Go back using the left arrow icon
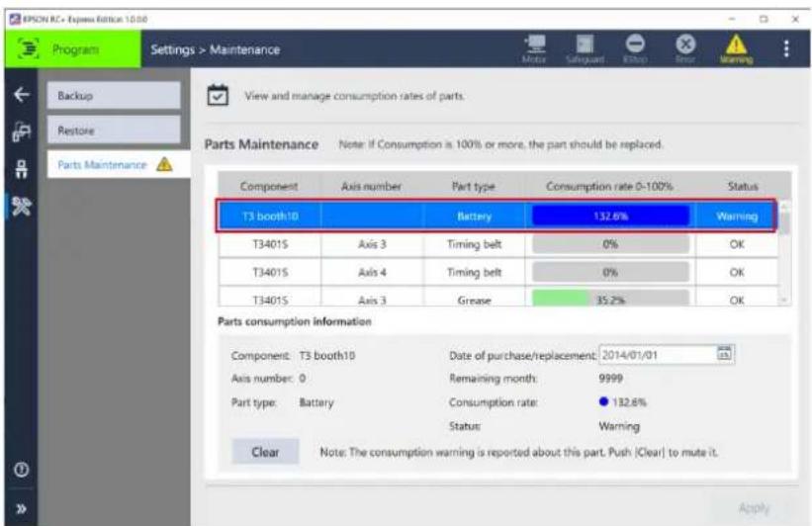This screenshot has height=526, width=812. (21, 94)
